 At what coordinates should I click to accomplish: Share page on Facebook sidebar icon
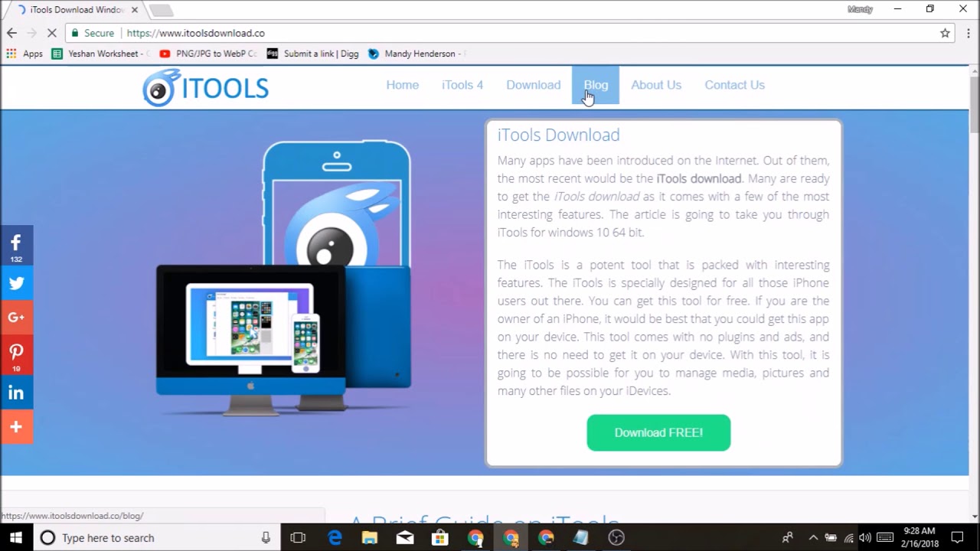click(16, 246)
